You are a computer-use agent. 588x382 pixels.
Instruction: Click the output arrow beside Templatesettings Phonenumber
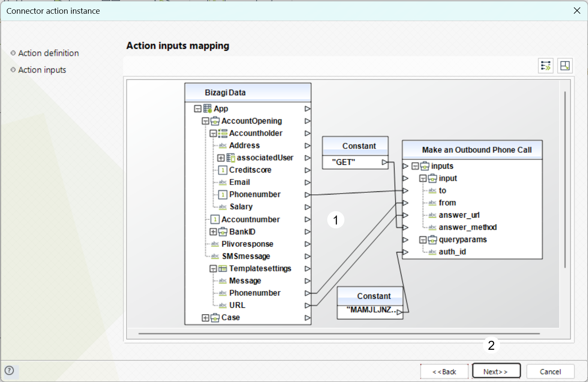(307, 293)
